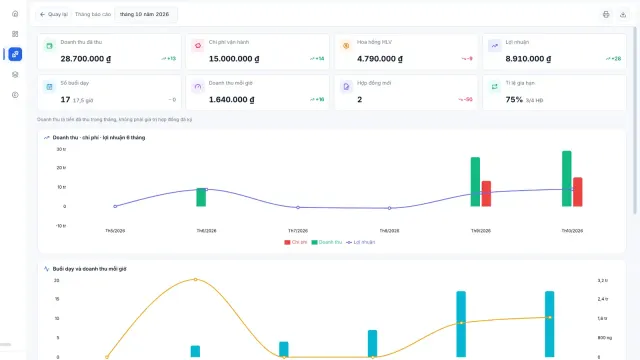This screenshot has height=360, width=640.
Task: Click the 1.640.000 đ hourly revenue value
Action: (x=231, y=100)
